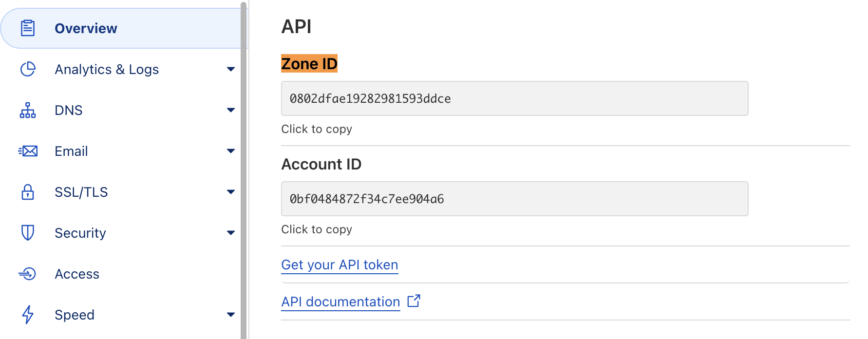Expand the Security section arrow

231,233
